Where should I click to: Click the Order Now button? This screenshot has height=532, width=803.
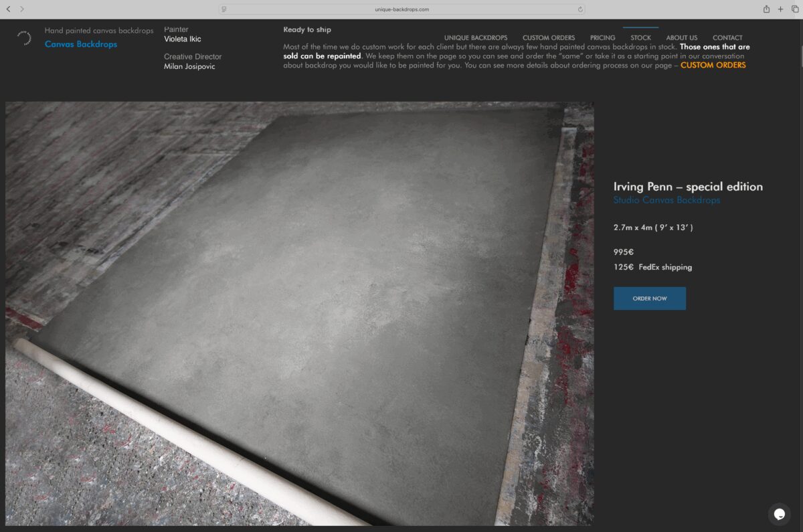(650, 298)
